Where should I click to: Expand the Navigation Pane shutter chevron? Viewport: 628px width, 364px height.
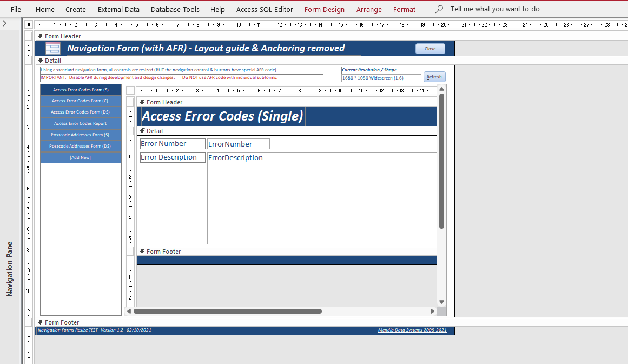coord(5,24)
